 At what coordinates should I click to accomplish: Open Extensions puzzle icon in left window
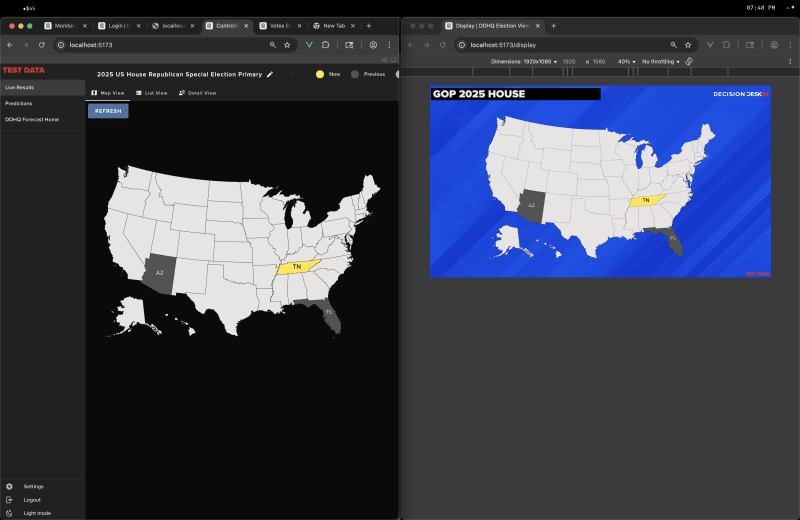click(x=326, y=45)
